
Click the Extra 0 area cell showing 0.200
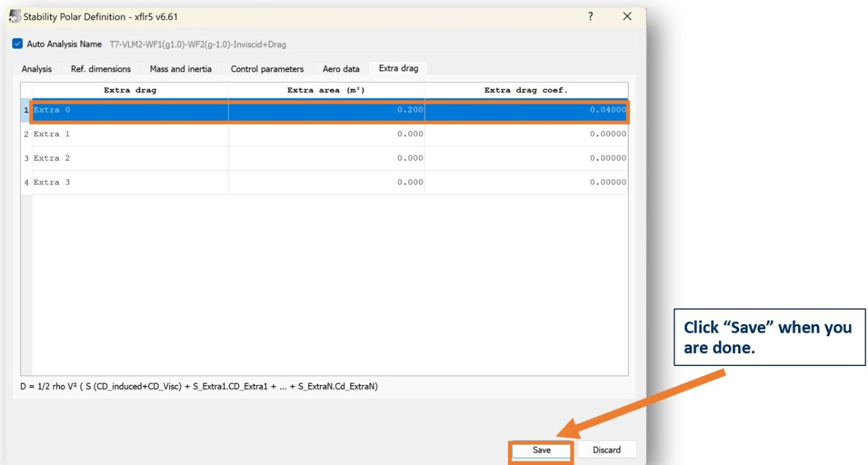pyautogui.click(x=326, y=110)
